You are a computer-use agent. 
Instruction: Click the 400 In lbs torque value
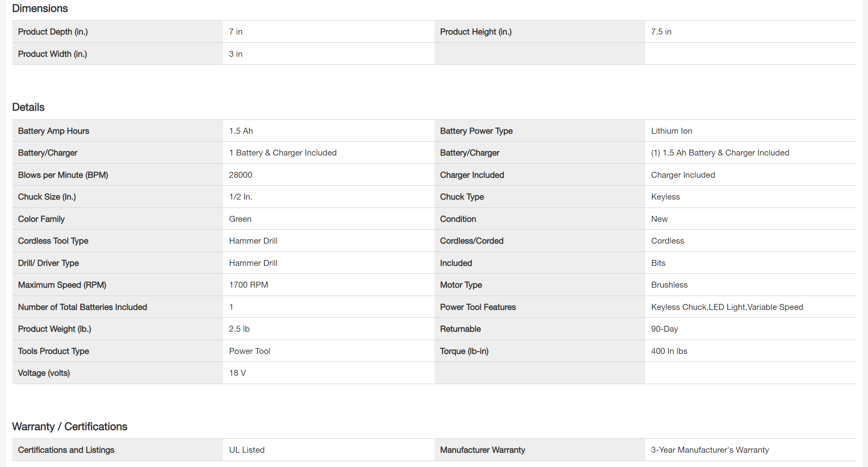coord(669,351)
